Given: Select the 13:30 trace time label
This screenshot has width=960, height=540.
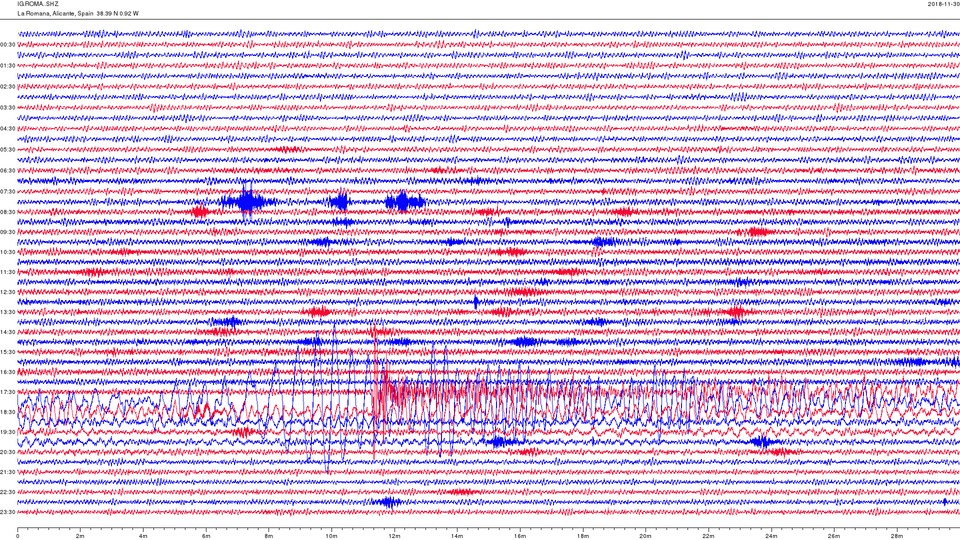Looking at the screenshot, I should click(x=7, y=312).
